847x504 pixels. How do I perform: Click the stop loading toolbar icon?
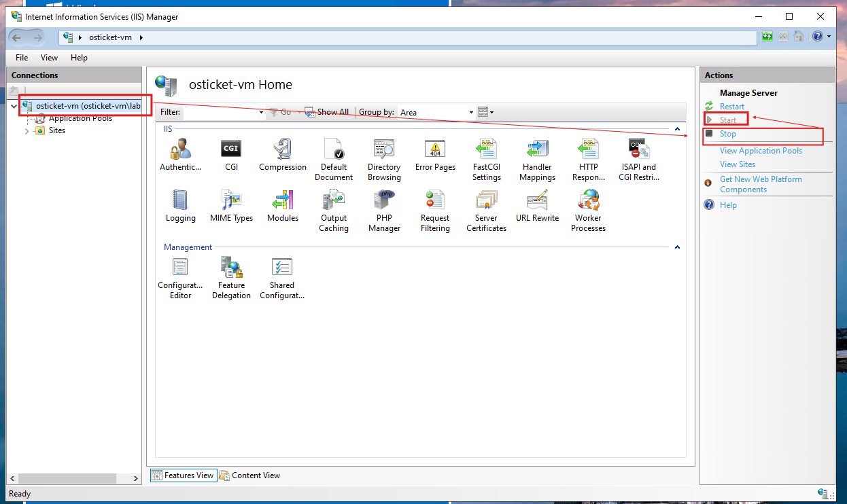783,37
